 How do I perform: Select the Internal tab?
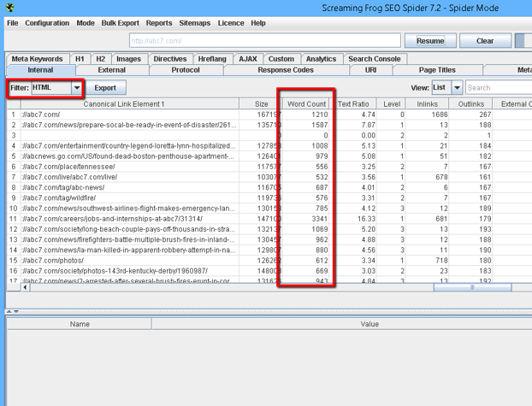[40, 70]
